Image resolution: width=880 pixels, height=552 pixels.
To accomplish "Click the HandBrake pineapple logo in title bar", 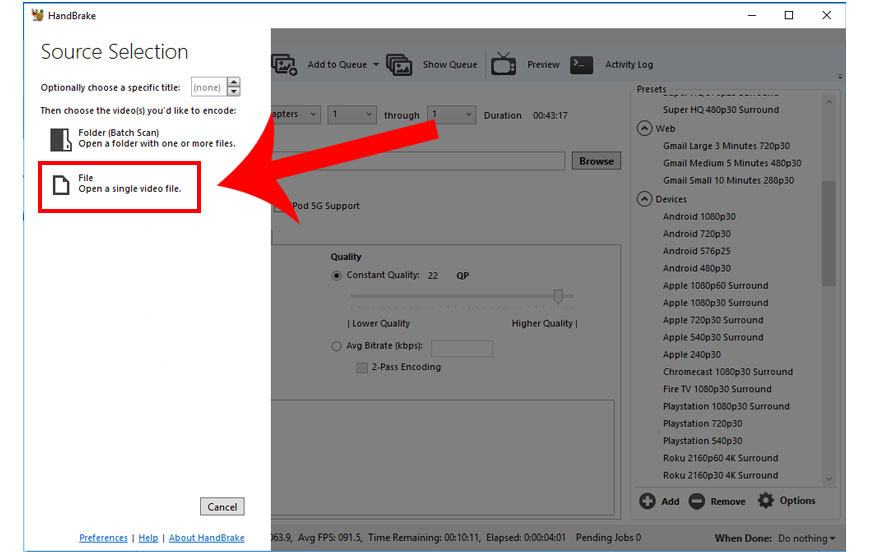I will 38,15.
